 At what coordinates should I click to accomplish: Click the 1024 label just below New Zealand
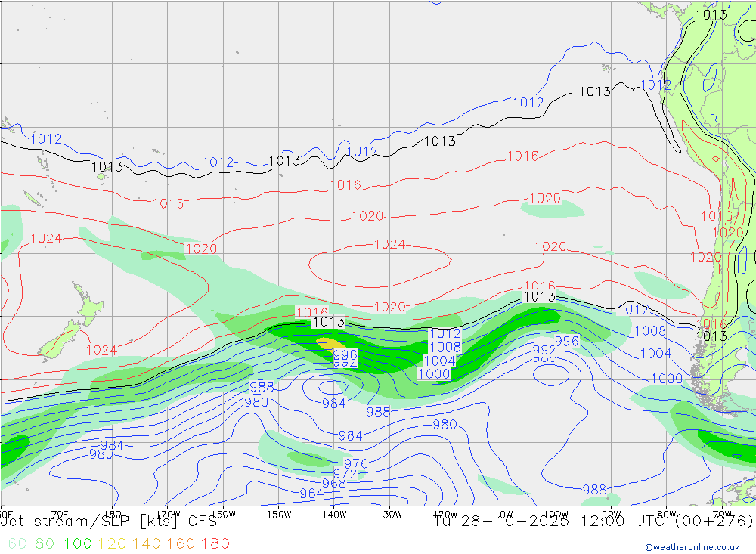[102, 350]
